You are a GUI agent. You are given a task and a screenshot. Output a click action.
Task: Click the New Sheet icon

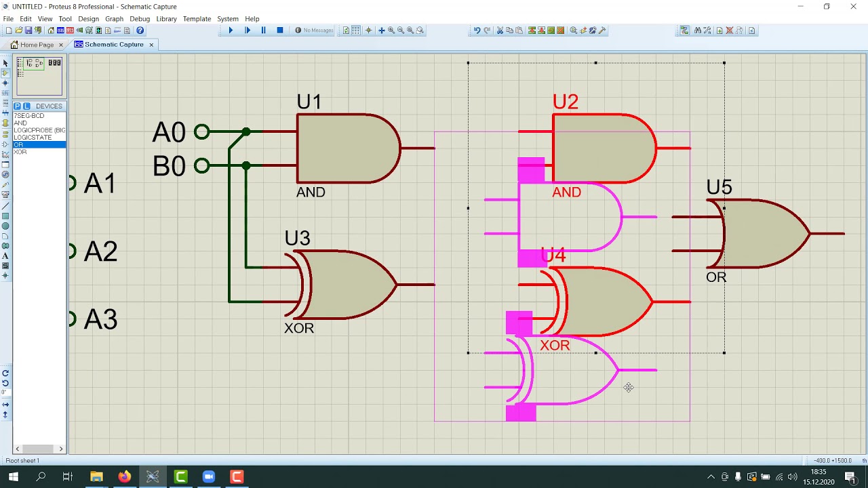point(719,30)
